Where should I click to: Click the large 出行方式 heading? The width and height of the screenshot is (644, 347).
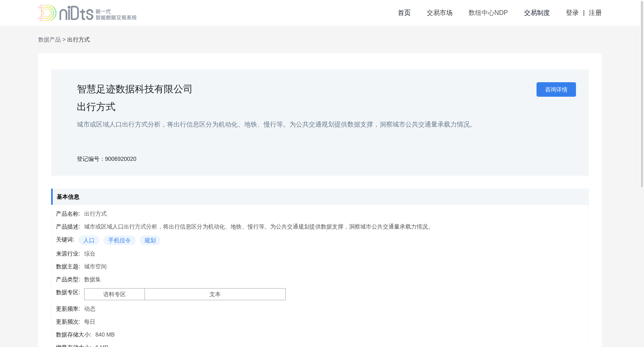coord(96,107)
